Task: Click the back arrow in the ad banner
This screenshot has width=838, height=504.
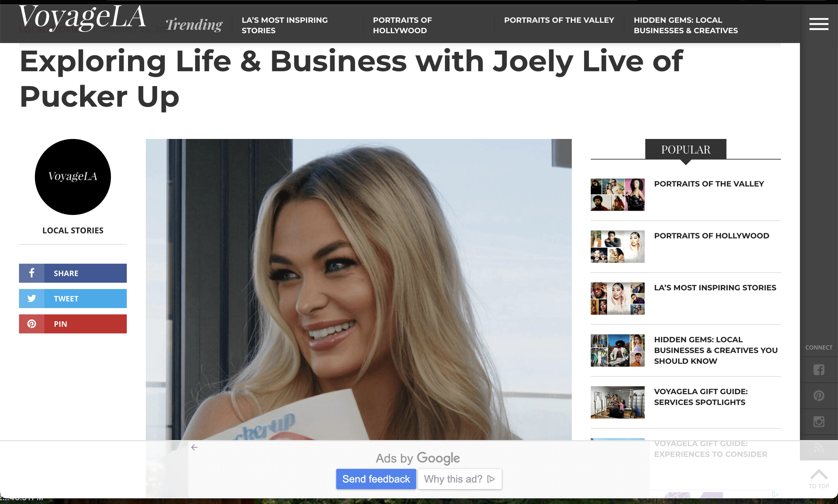Action: 194,447
